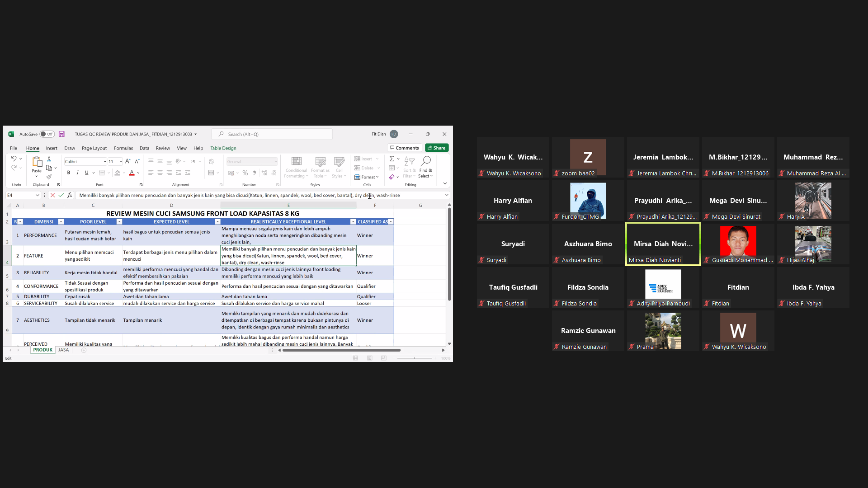Click the PERFORMANCE cell in the table
This screenshot has height=488, width=868.
[x=40, y=235]
